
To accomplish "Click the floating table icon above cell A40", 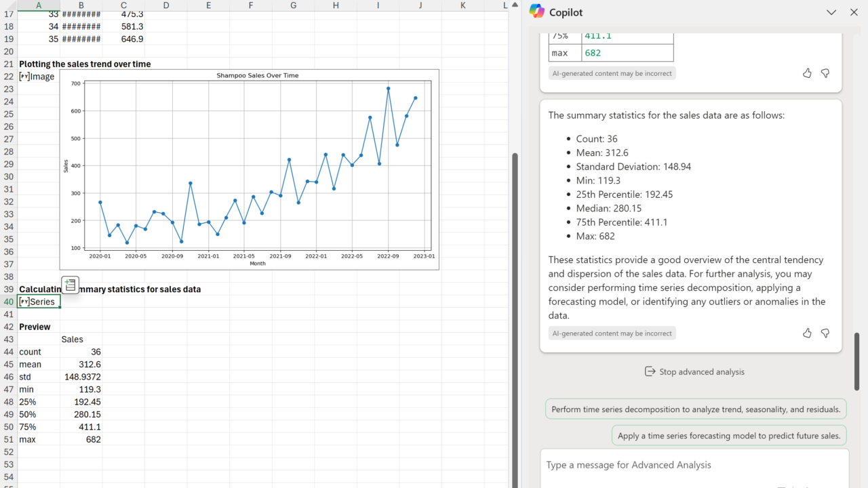I will 71,285.
